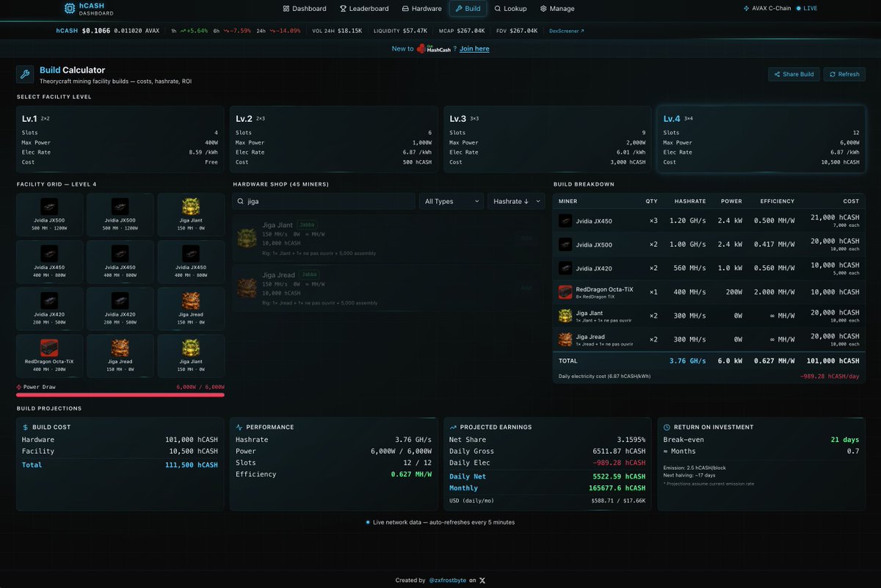Image resolution: width=881 pixels, height=588 pixels.
Task: Click RedDragon Octa-TiX slot in Facility Grid
Action: click(49, 356)
